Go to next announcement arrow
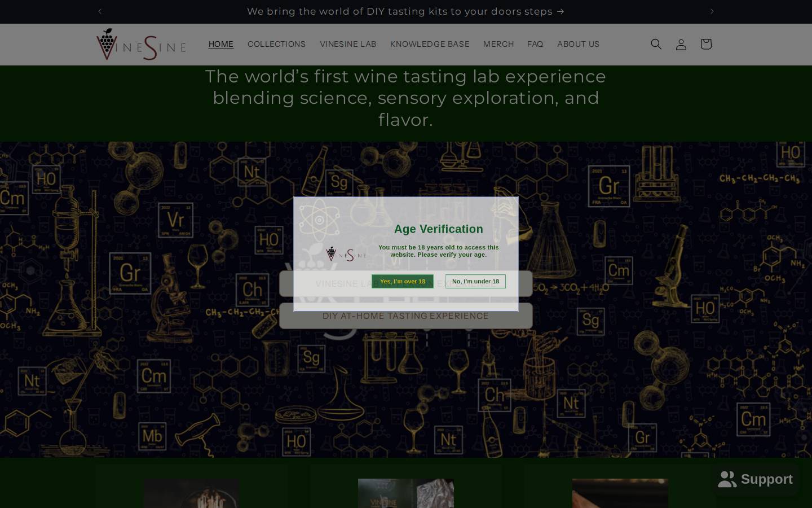 [x=712, y=11]
